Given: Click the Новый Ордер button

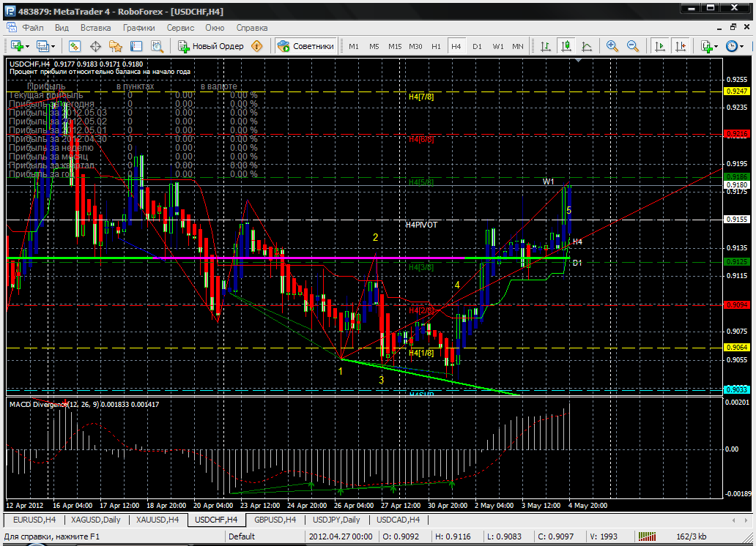Looking at the screenshot, I should [211, 46].
